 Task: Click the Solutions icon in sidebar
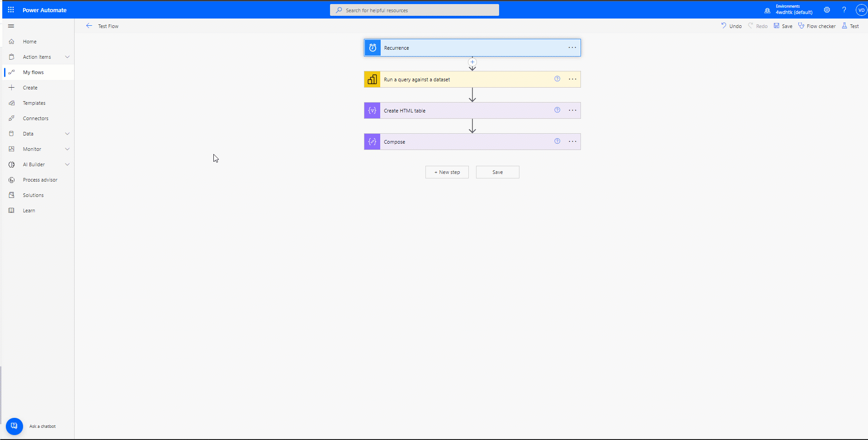pos(12,195)
